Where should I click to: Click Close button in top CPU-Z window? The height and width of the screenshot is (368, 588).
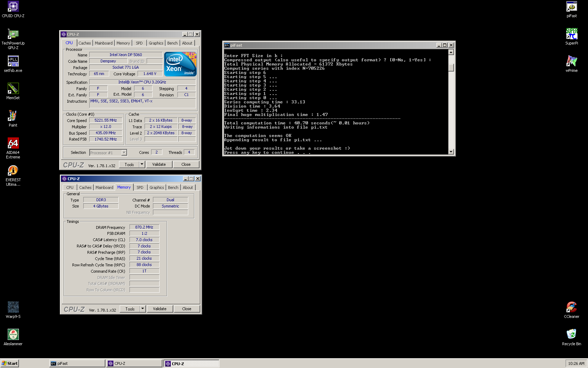[x=186, y=164]
